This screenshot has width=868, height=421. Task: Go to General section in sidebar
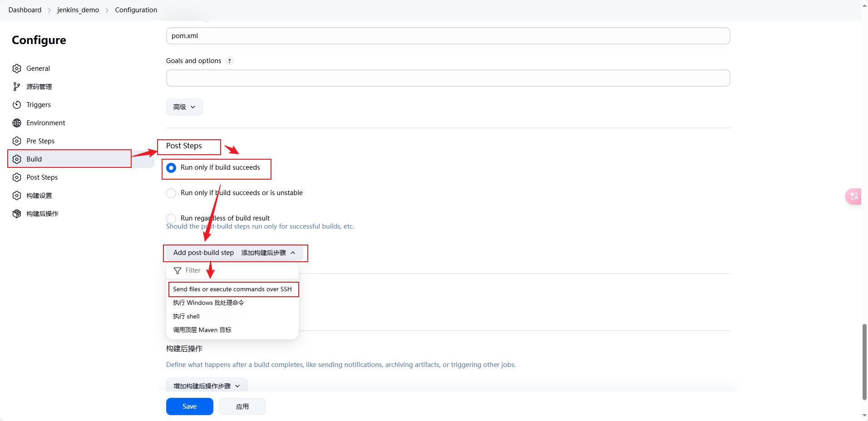(38, 69)
